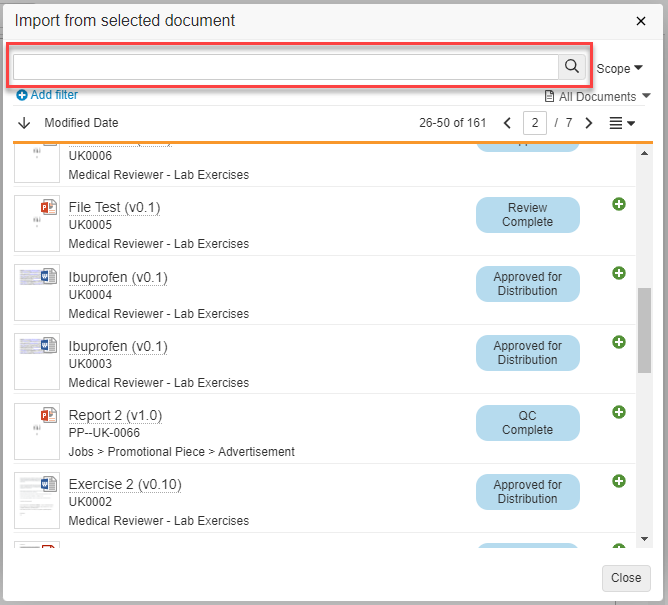
Task: Add Ibuprofen UK0004 using plus icon
Action: pyautogui.click(x=619, y=273)
